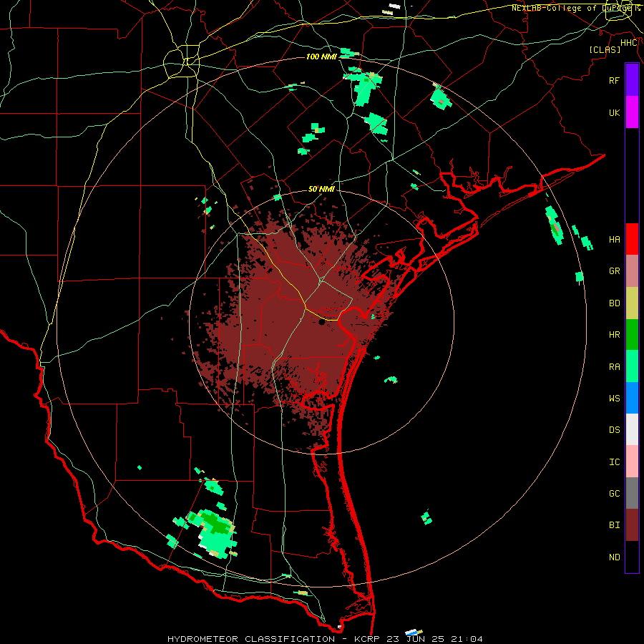Click the light pink IC legend swatch
644x644 pixels.
(x=632, y=462)
